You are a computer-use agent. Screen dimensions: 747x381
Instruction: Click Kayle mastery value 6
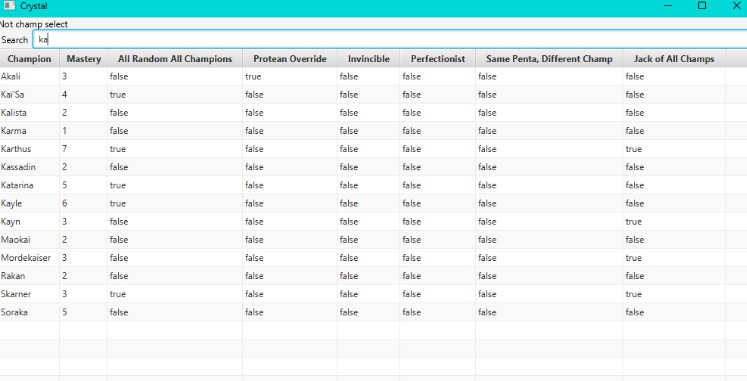pos(64,203)
